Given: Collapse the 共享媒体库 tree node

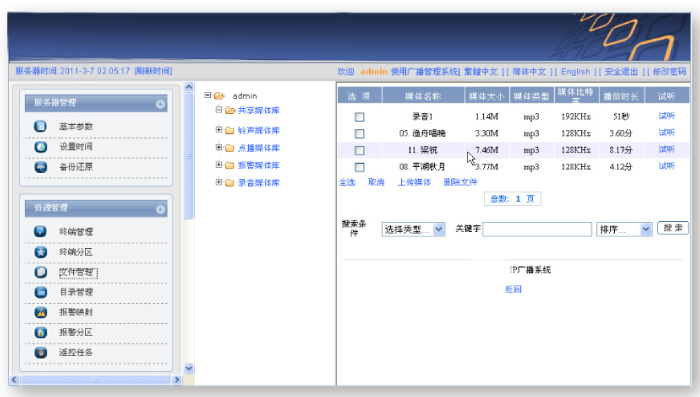Looking at the screenshot, I should click(219, 109).
